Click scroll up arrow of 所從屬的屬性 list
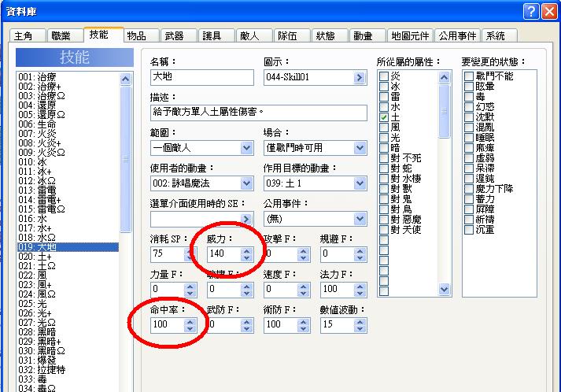The height and width of the screenshot is (392, 561). [x=444, y=77]
